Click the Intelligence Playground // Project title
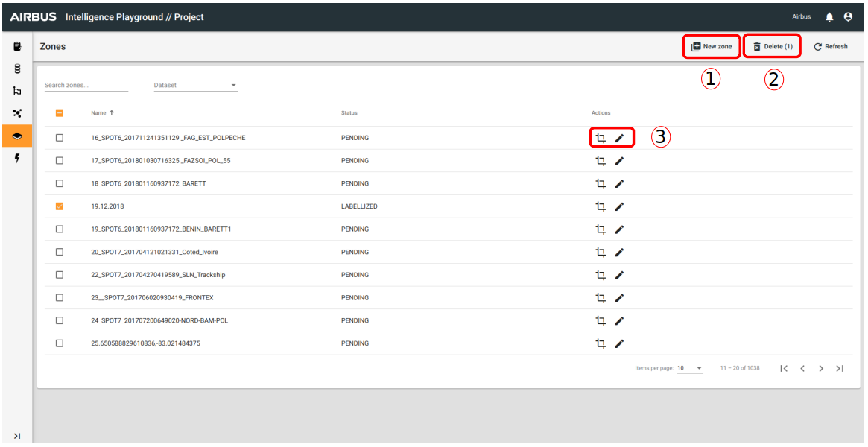 pos(135,17)
